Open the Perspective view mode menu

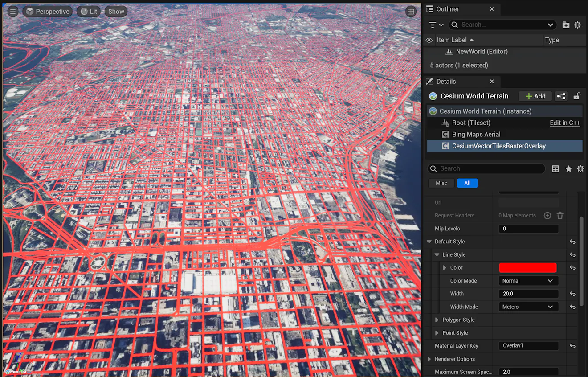pos(48,12)
